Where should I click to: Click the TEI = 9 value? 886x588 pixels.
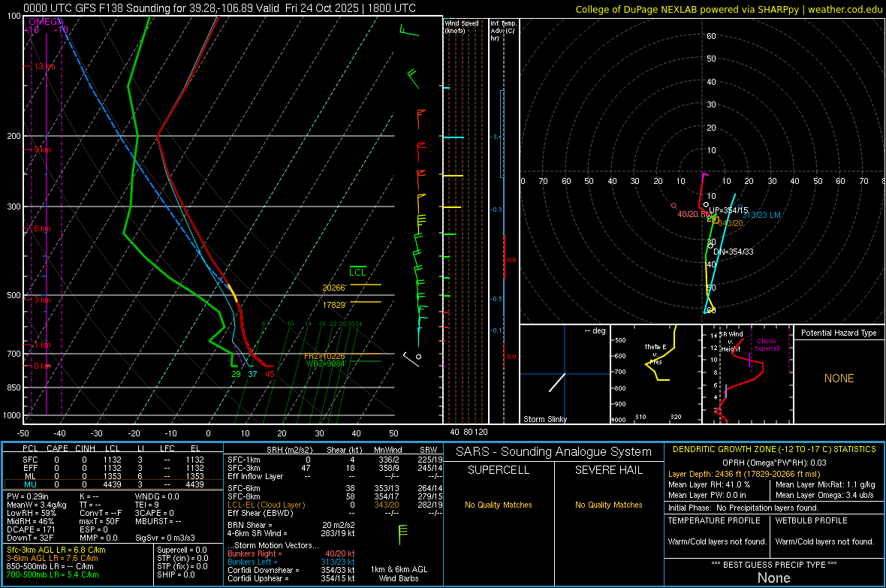(147, 505)
